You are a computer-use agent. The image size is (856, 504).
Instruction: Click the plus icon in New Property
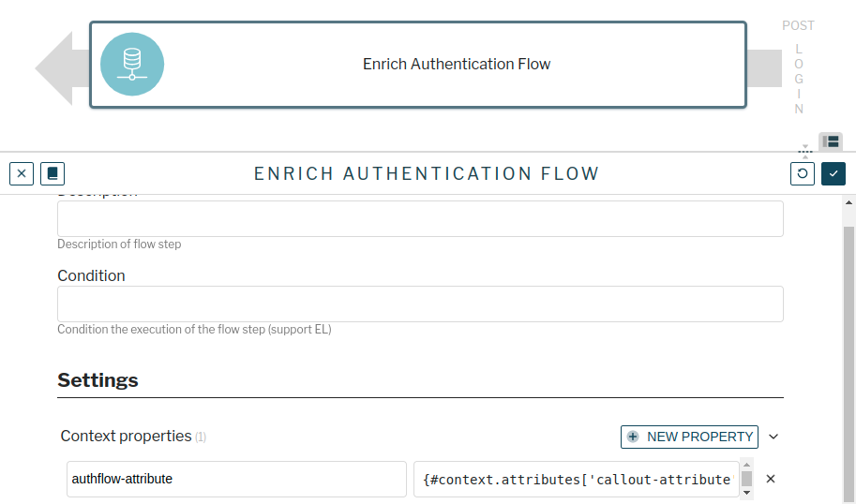pyautogui.click(x=633, y=437)
